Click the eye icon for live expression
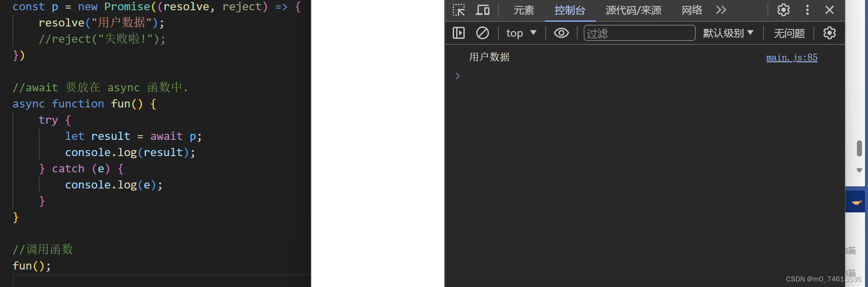The image size is (868, 287). [561, 33]
